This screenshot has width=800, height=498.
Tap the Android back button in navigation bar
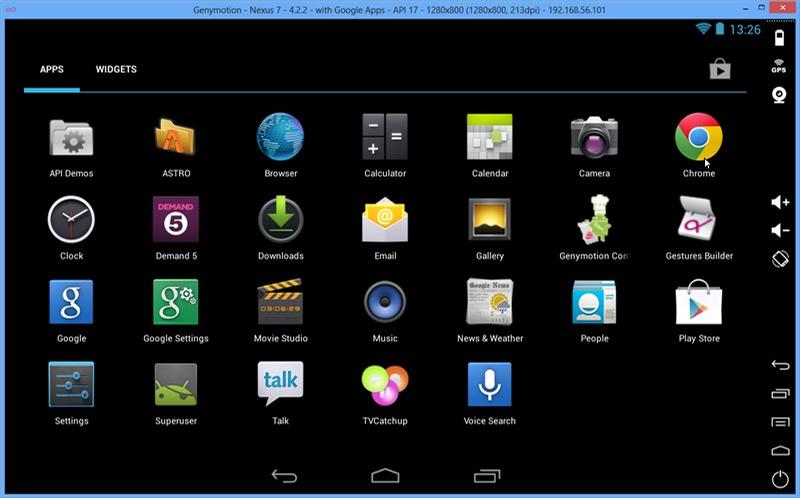284,476
